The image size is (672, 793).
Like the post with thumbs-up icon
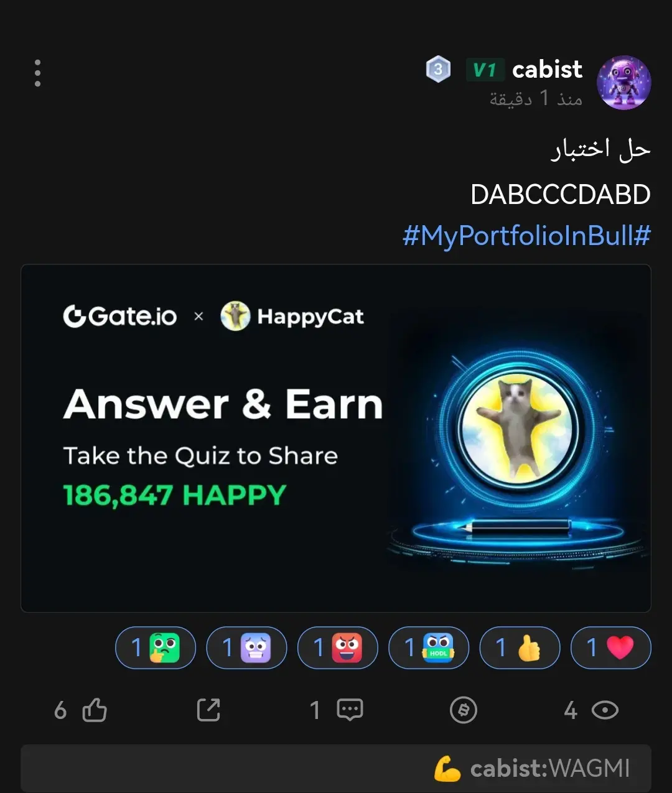coord(95,710)
